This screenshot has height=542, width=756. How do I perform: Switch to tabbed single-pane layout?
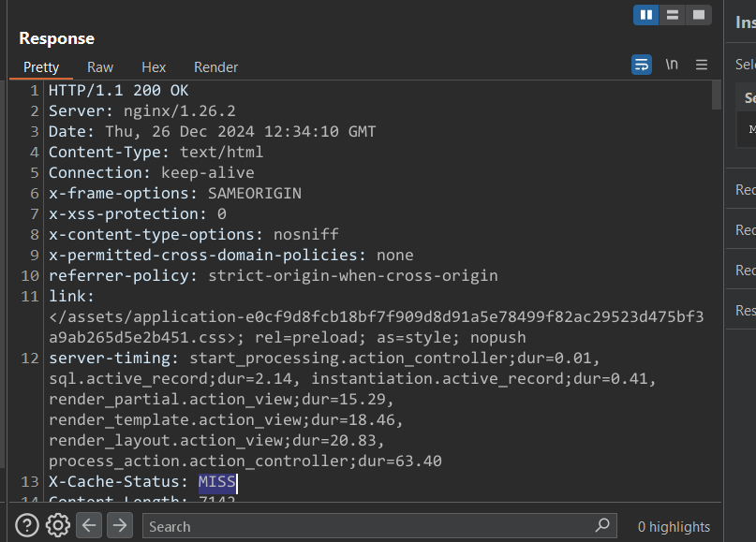click(698, 15)
